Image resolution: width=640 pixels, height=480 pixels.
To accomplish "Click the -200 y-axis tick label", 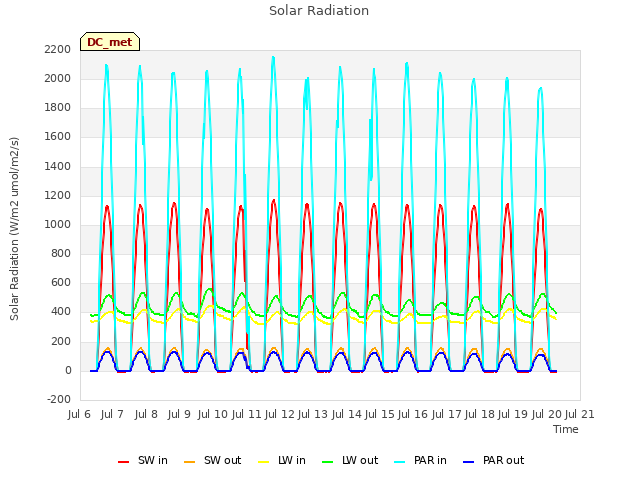I will (x=59, y=399).
